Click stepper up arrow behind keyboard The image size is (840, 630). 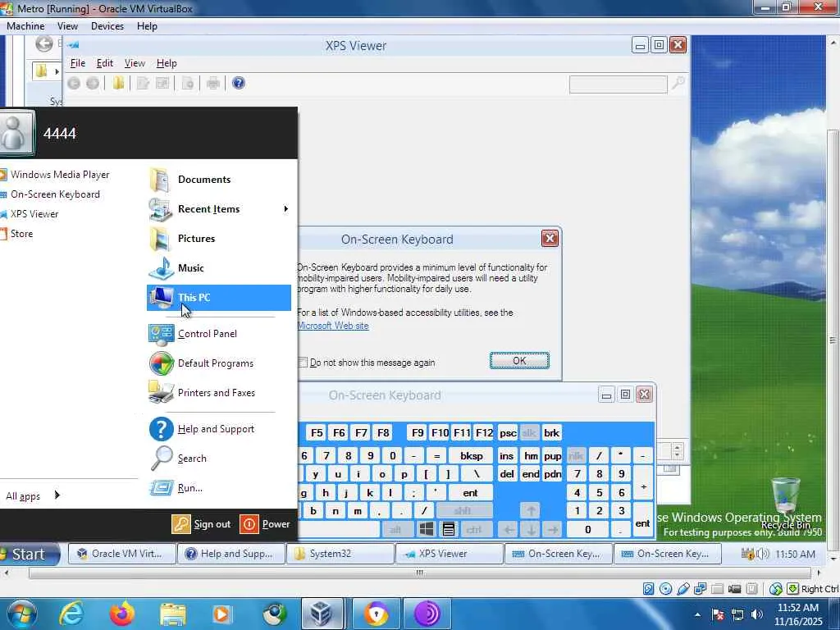[677, 447]
